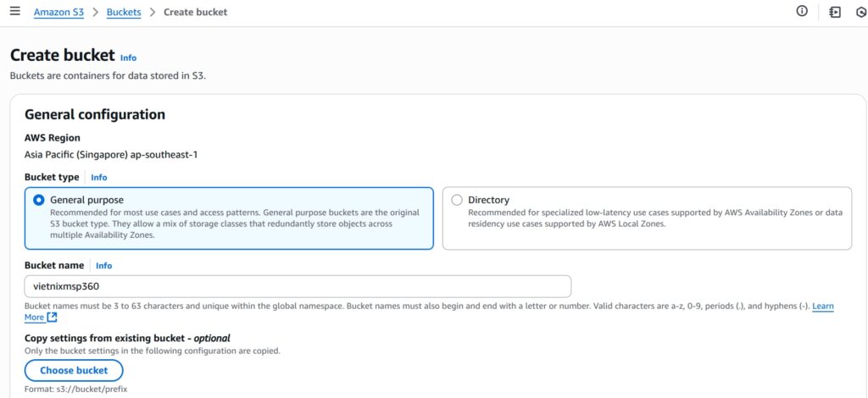
Task: Open the CloudShell panel icon in header
Action: click(835, 12)
